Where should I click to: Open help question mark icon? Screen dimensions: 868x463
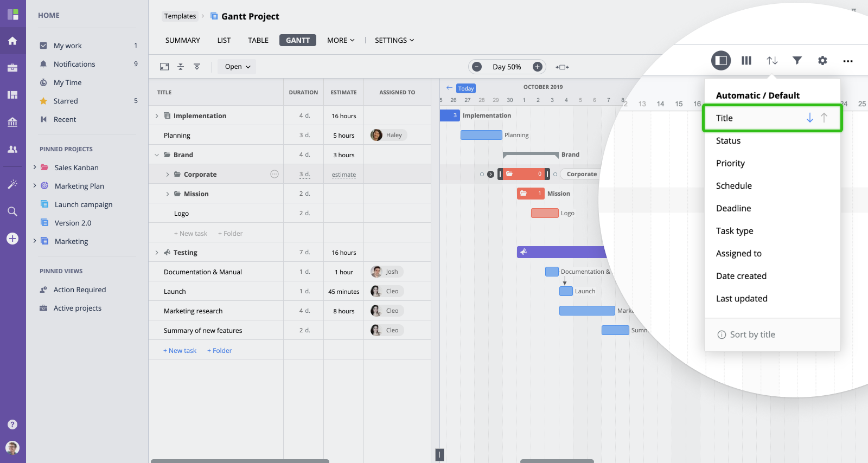(x=12, y=425)
